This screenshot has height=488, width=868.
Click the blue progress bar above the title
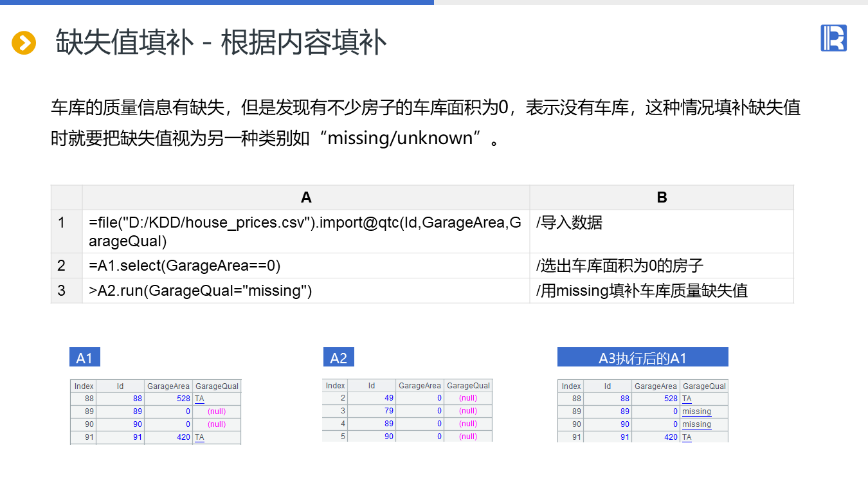point(217,3)
